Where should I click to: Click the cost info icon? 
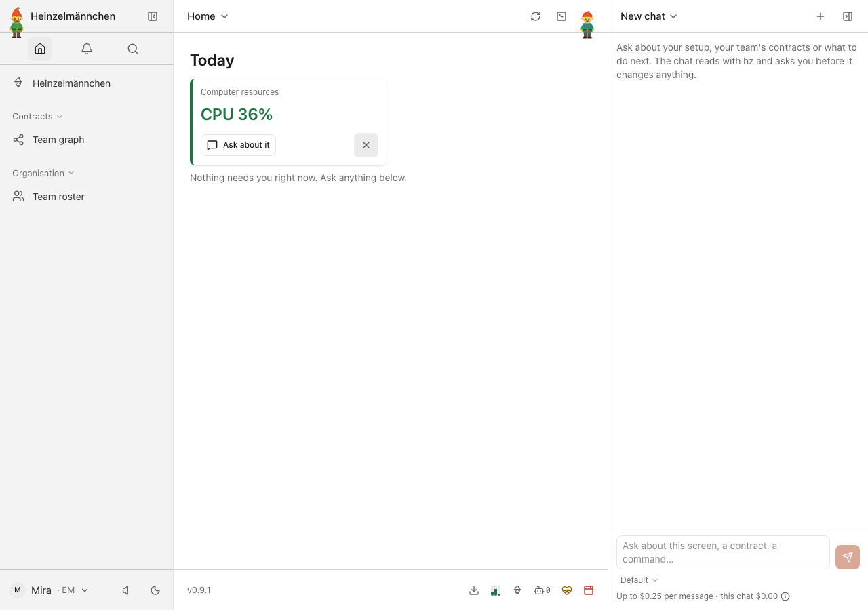[785, 596]
